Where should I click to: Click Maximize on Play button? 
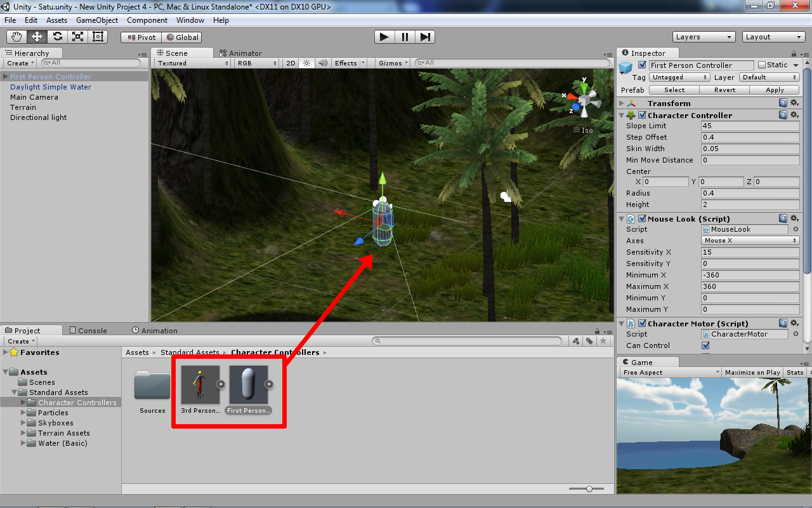752,372
